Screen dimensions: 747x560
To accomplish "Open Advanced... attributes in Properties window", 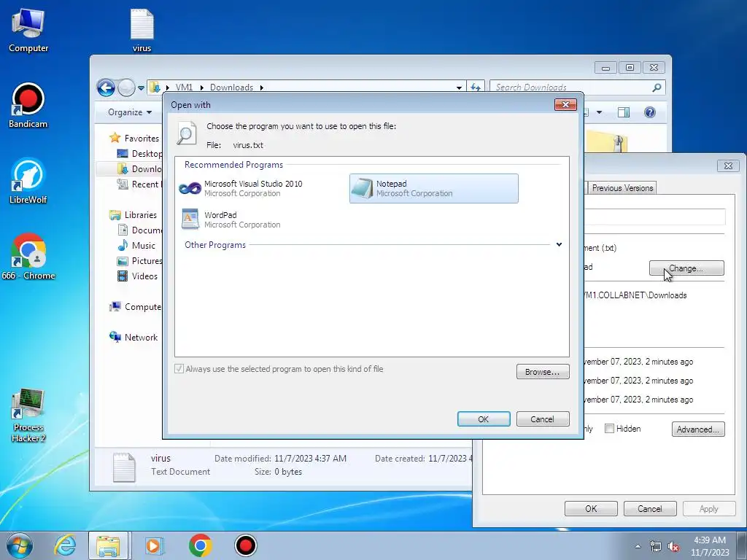I will 698,429.
